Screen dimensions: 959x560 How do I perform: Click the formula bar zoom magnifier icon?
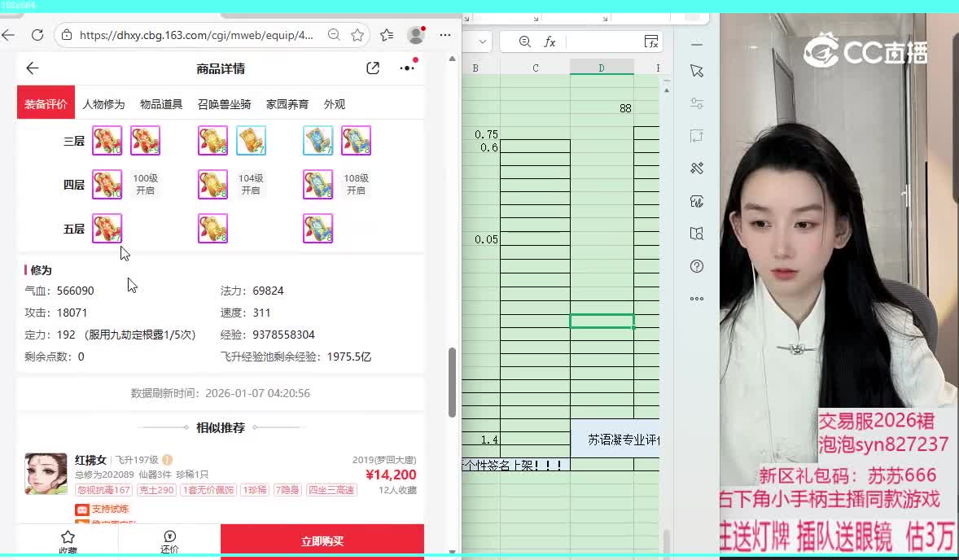pyautogui.click(x=525, y=42)
